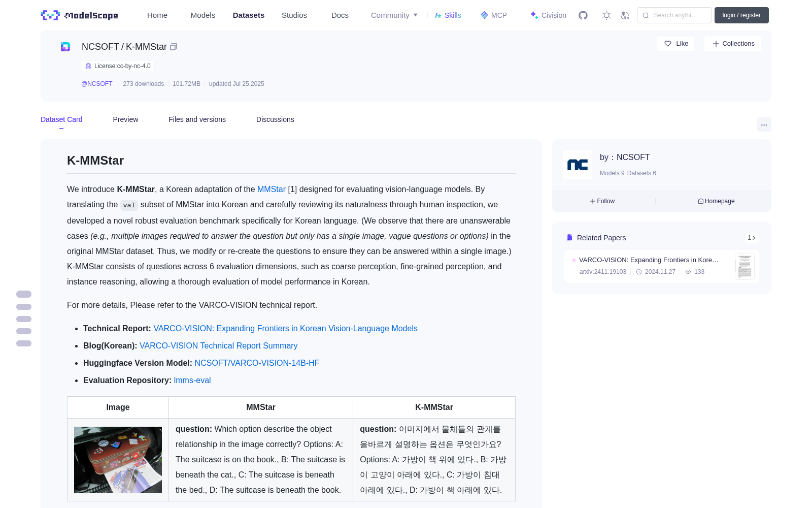This screenshot has height=508, width=812.
Task: Click arxiv:2411.19103 identifier
Action: [603, 272]
